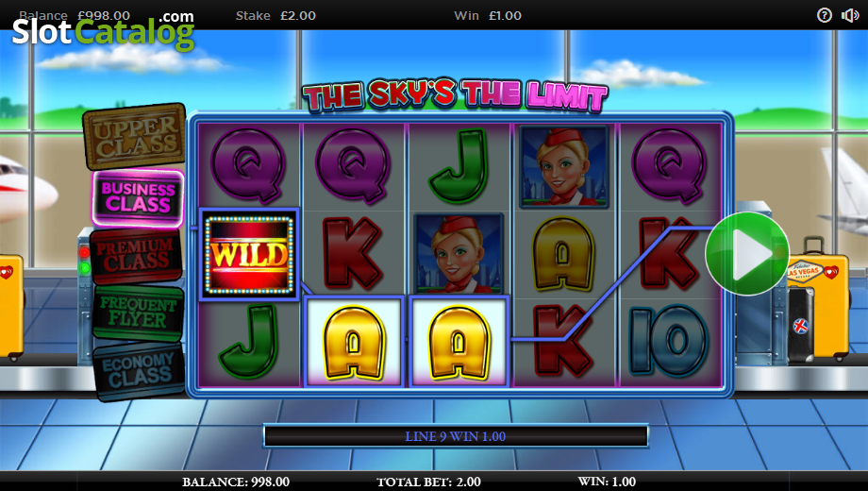Image resolution: width=868 pixels, height=491 pixels.
Task: Select the WILD symbol on the reels
Action: coord(249,255)
